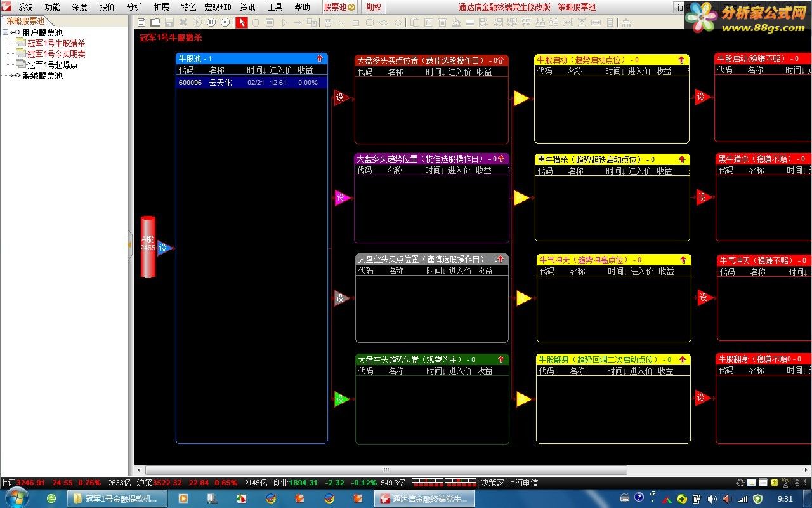
Task: Click the yellow triangle before 黑牛猎杀 pool
Action: point(521,198)
